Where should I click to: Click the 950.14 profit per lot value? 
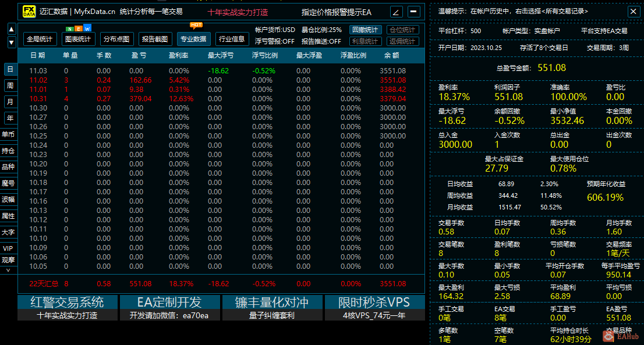click(x=618, y=275)
